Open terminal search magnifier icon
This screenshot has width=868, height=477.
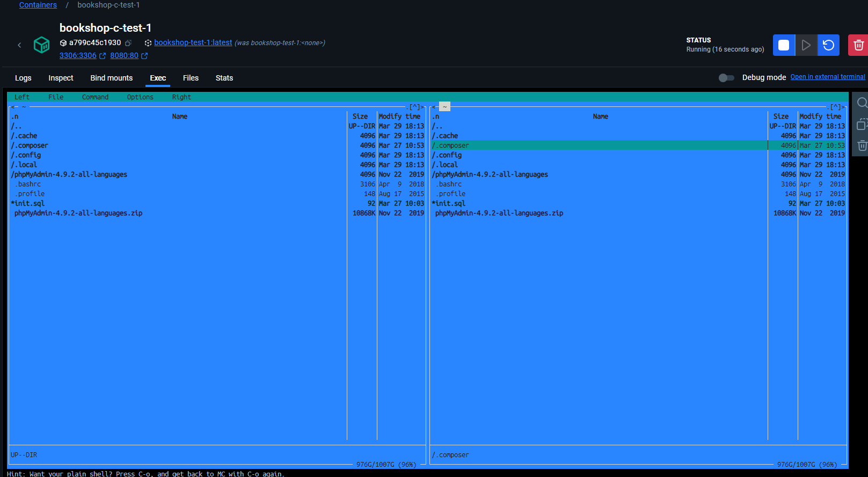tap(862, 103)
